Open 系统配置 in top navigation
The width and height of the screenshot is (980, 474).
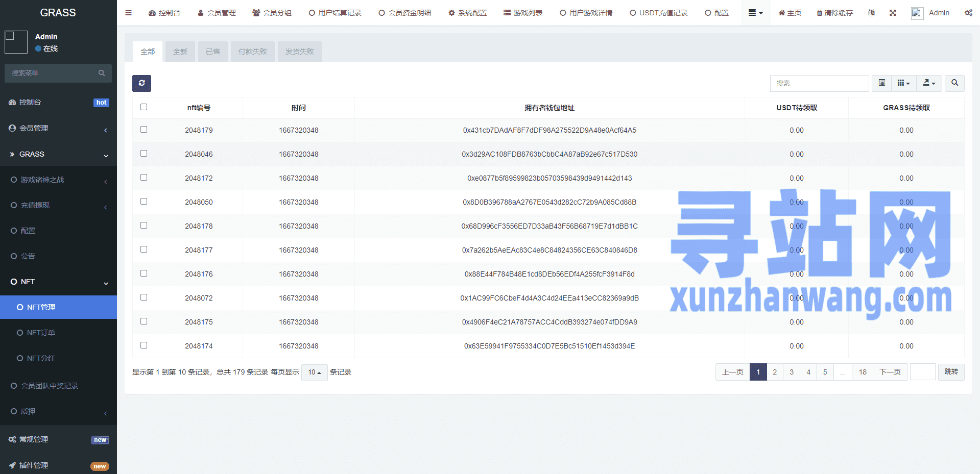point(467,13)
